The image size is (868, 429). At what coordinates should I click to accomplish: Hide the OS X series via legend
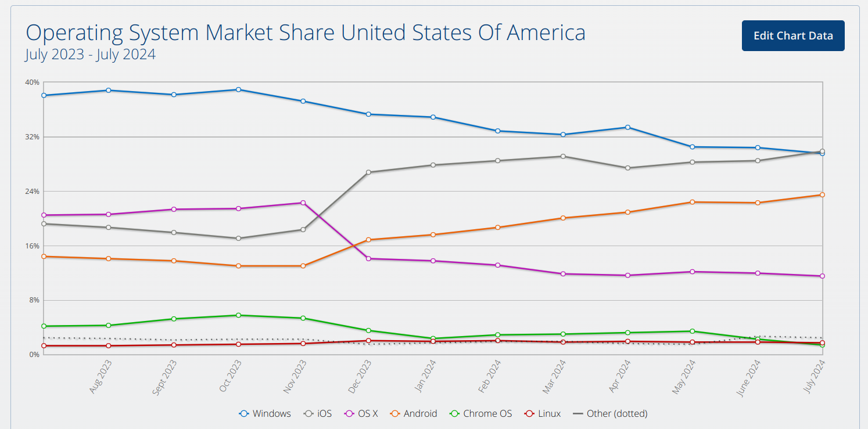click(361, 413)
